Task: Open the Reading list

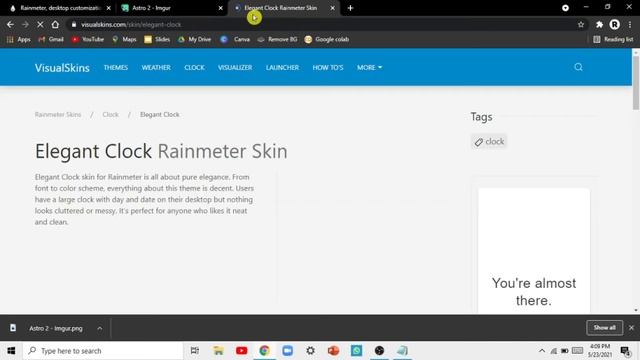Action: (613, 39)
